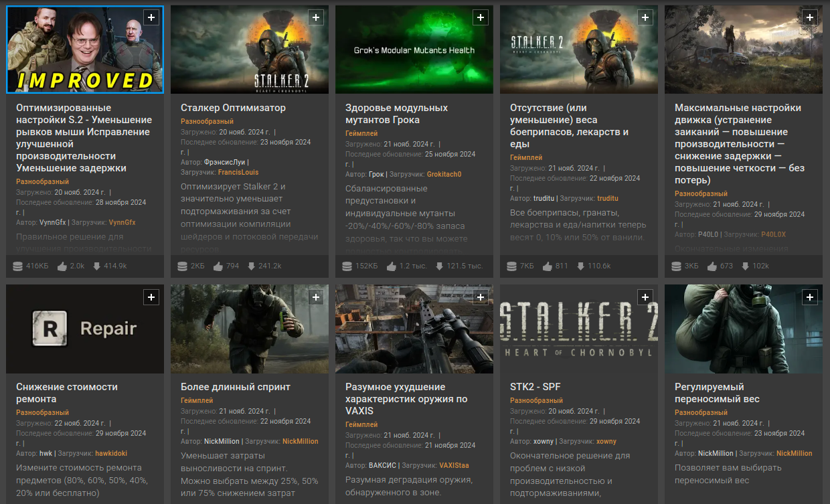The image size is (830, 504).
Task: Click plus icon on Максимальные настройки движка card
Action: (810, 18)
